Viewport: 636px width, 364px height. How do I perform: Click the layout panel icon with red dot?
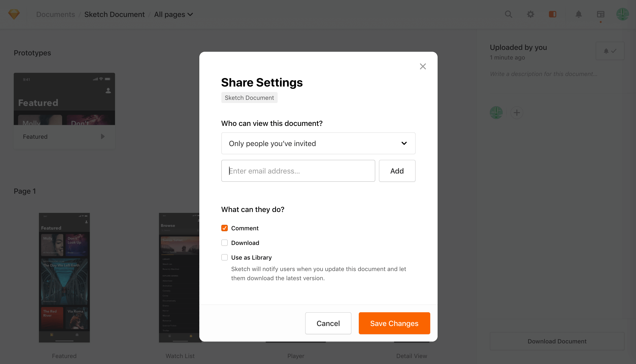pyautogui.click(x=600, y=14)
